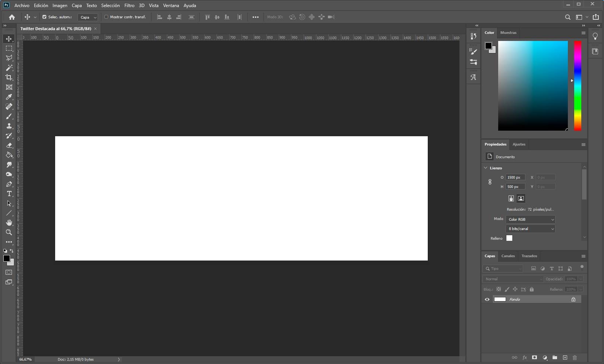Select the Eyedropper tool
The image size is (604, 364).
9,97
